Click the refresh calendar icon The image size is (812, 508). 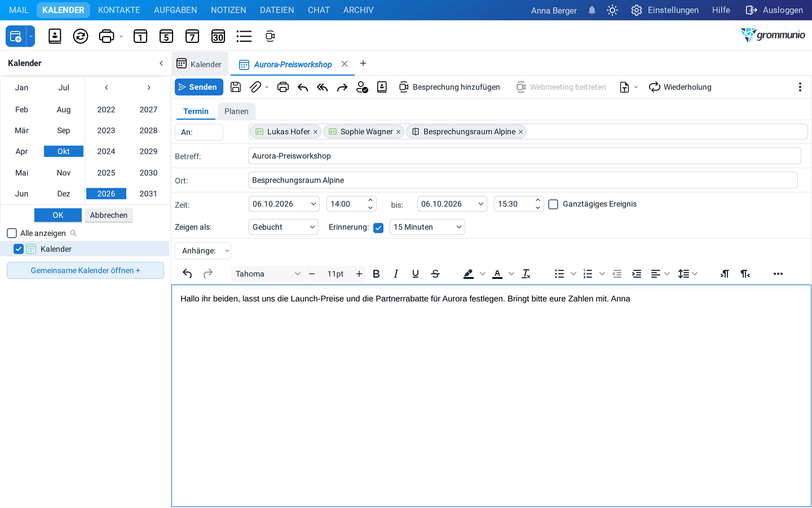[81, 36]
